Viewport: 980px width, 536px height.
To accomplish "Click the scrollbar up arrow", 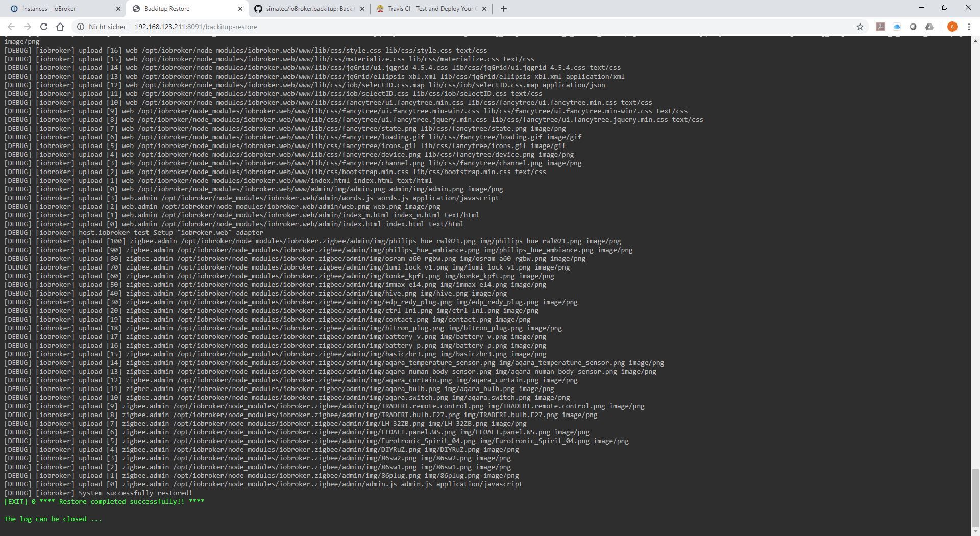I will pyautogui.click(x=975, y=40).
